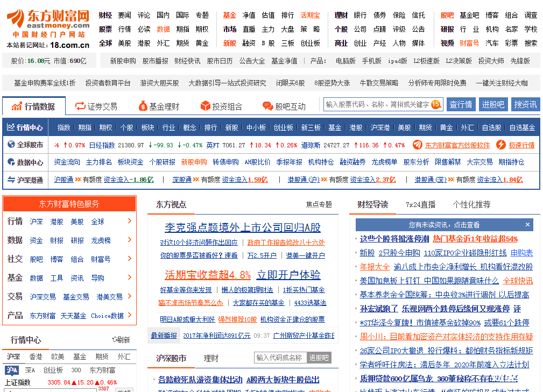Focus the 输入代码或名称 input field
This screenshot has width=543, height=392.
tap(280, 358)
